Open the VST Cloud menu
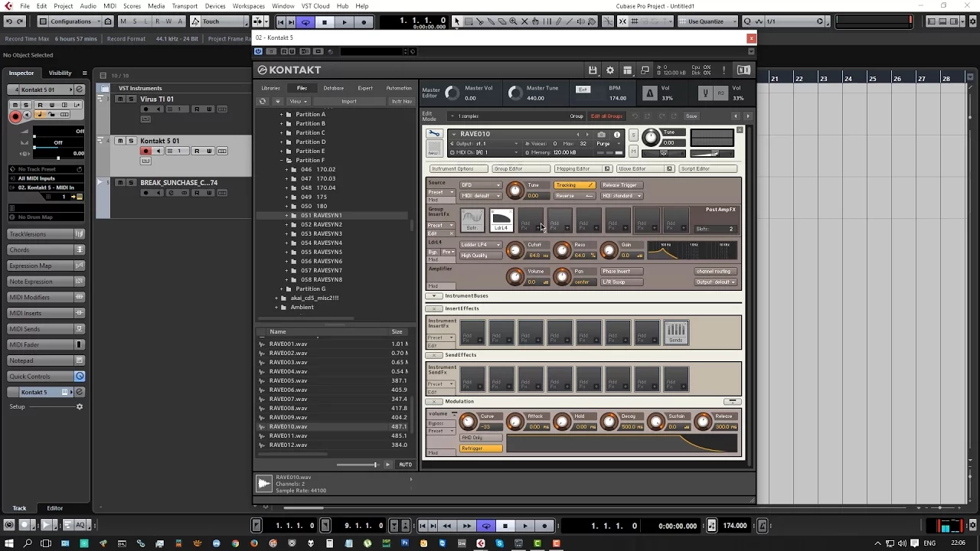 coord(315,6)
